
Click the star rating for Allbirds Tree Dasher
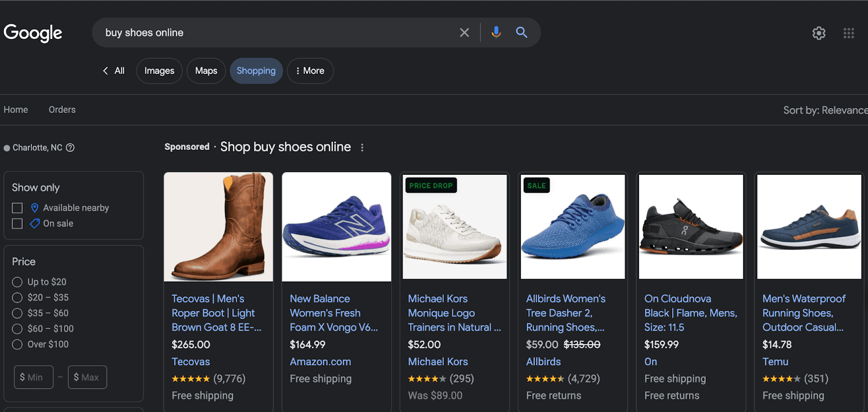[545, 379]
